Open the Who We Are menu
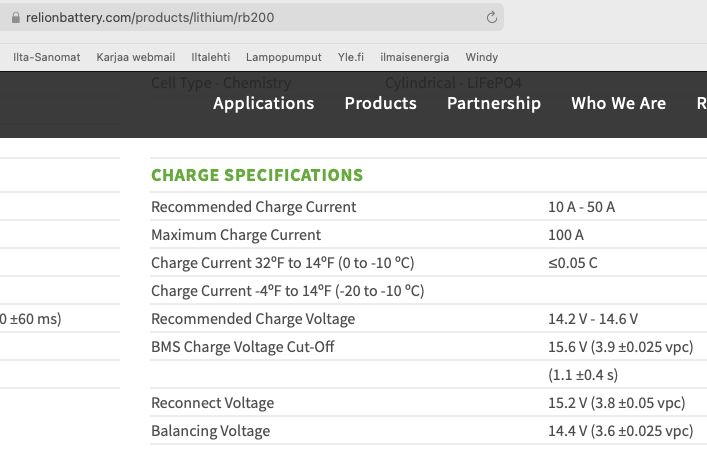Viewport: 707px width, 450px height. 618,103
